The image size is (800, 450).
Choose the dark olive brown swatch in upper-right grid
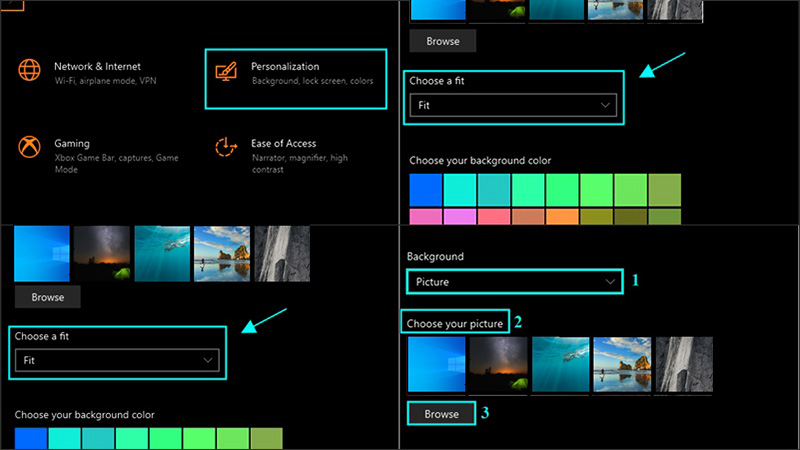click(x=631, y=216)
